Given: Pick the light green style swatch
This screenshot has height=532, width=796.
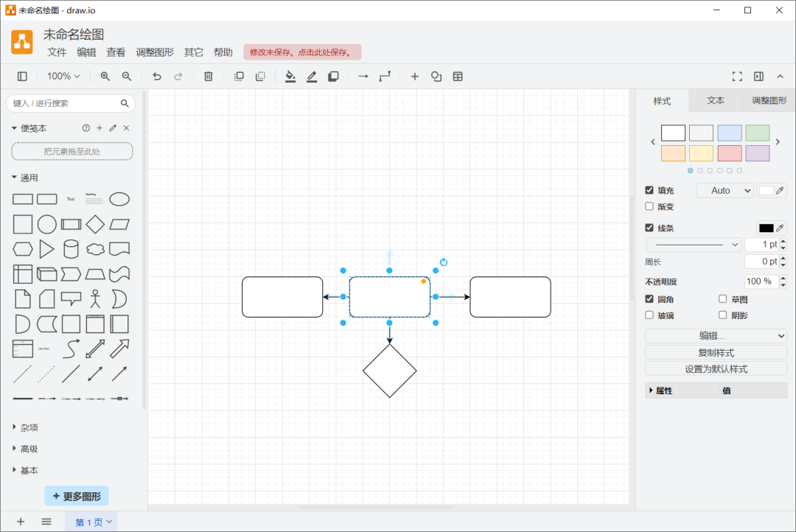Looking at the screenshot, I should [757, 133].
